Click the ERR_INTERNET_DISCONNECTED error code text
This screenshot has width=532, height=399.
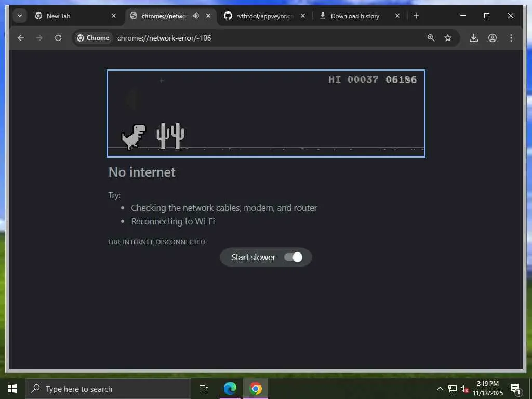pyautogui.click(x=157, y=242)
